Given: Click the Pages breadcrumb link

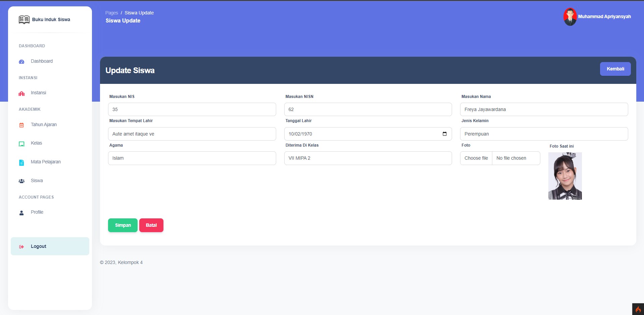Looking at the screenshot, I should [111, 13].
